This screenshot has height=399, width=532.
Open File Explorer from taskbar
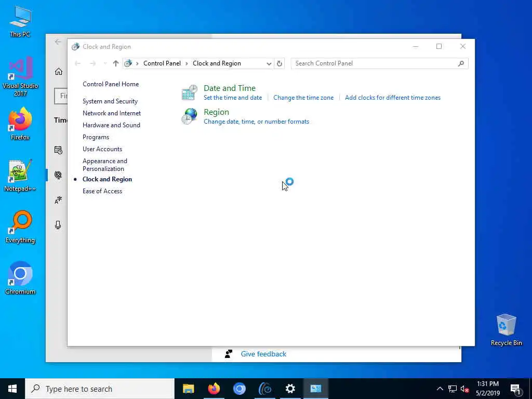pyautogui.click(x=188, y=389)
